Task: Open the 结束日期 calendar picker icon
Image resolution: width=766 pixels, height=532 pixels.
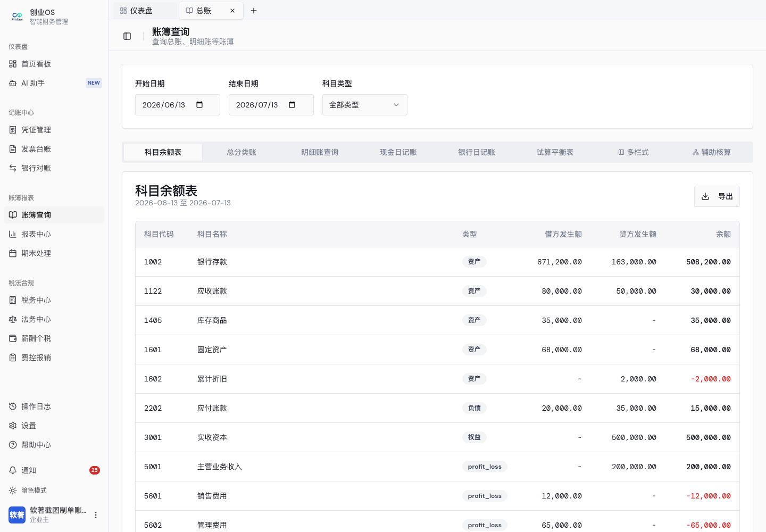Action: (292, 105)
